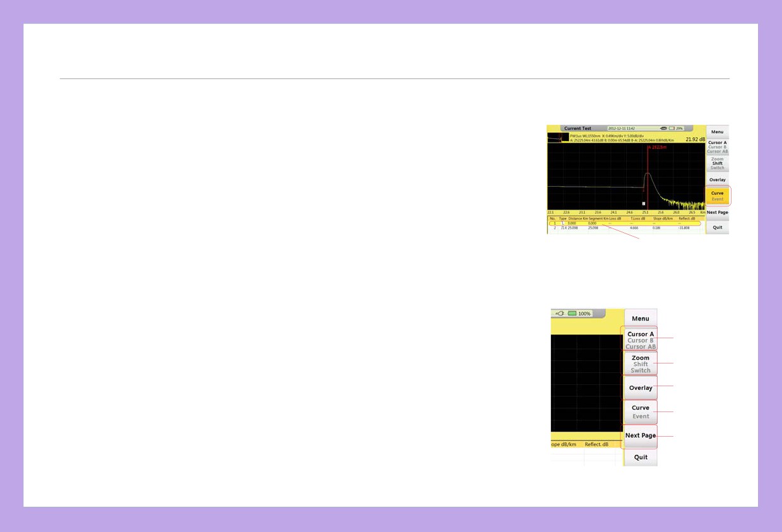Click Overlay in lower panel
This screenshot has height=532, width=782.
(x=640, y=387)
